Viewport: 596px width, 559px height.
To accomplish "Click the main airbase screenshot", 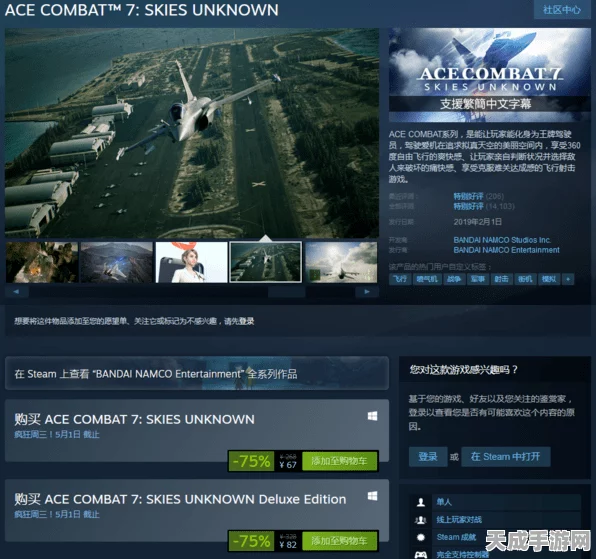I will (x=192, y=133).
